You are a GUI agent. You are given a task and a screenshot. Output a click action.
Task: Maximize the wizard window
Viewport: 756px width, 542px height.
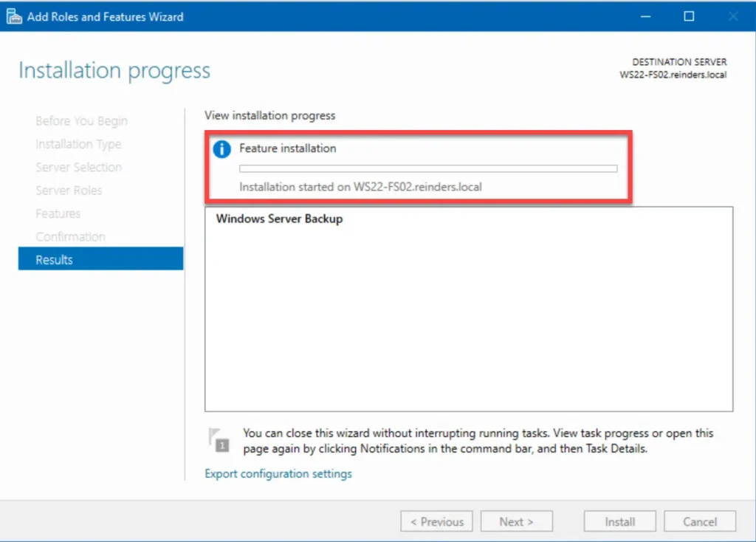click(x=689, y=16)
